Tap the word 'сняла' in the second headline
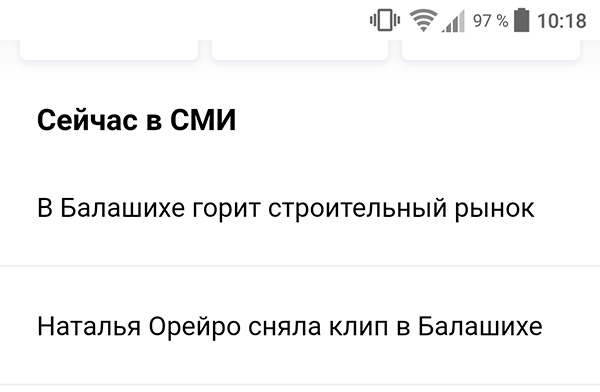The image size is (600, 392). pyautogui.click(x=284, y=328)
